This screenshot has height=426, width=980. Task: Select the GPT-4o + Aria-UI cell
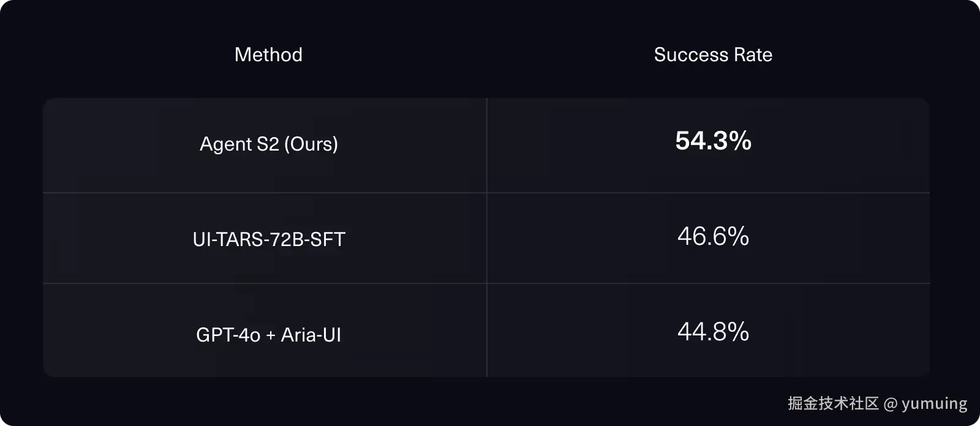pos(268,335)
